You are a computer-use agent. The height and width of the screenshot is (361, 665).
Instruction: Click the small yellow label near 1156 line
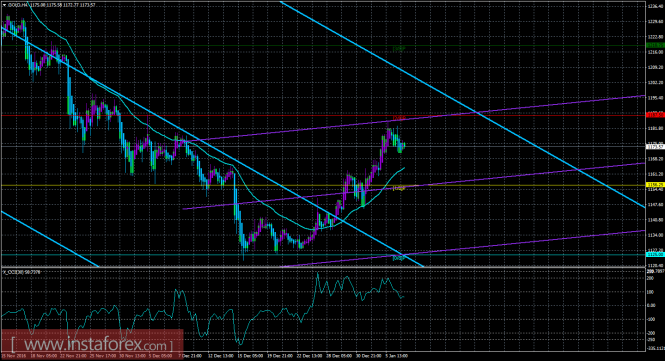(x=399, y=188)
